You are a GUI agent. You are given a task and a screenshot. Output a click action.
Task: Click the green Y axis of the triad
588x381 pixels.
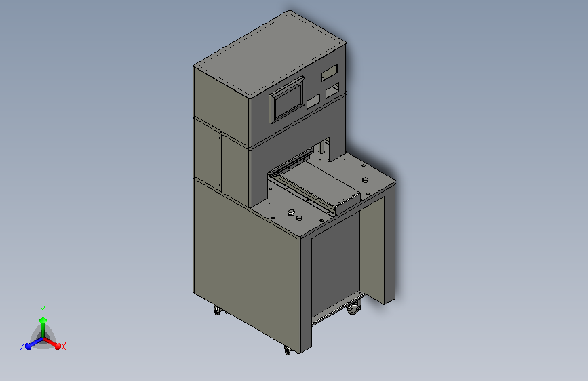pos(43,327)
